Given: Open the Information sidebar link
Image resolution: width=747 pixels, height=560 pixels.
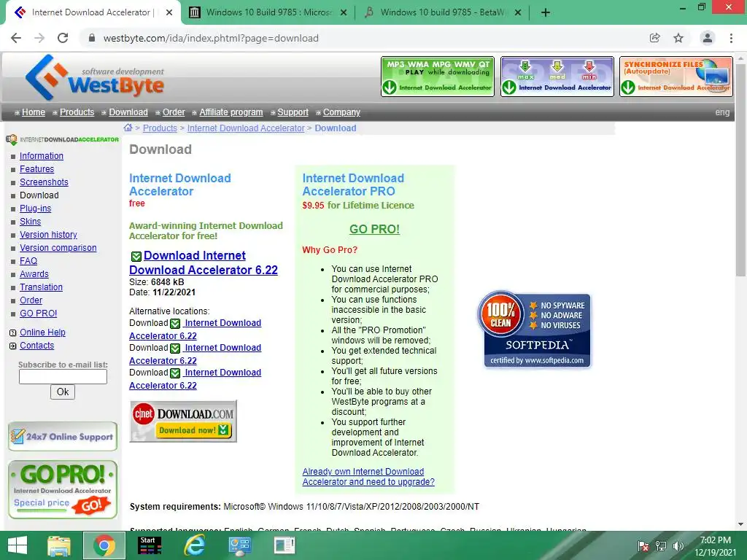Looking at the screenshot, I should [42, 156].
